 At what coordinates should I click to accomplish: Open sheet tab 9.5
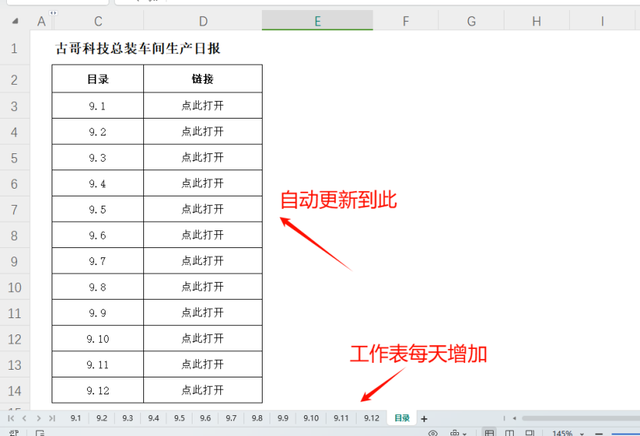179,418
